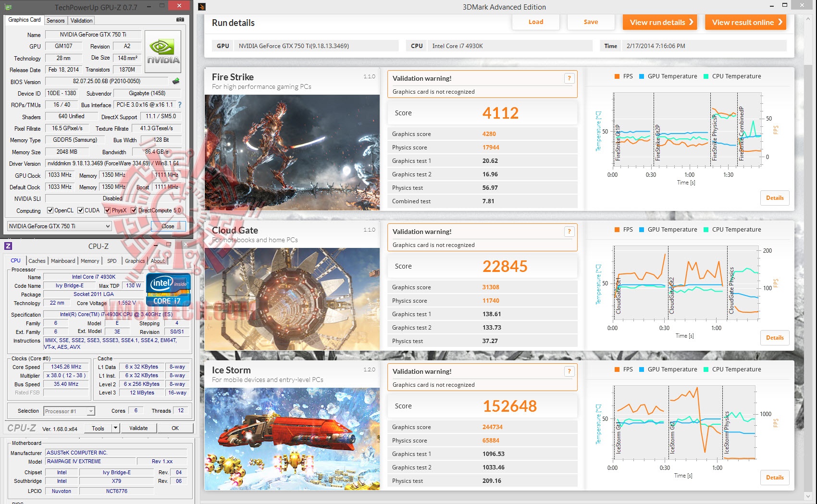
Task: Click the Fire Strike preview thumbnail
Action: [x=292, y=152]
